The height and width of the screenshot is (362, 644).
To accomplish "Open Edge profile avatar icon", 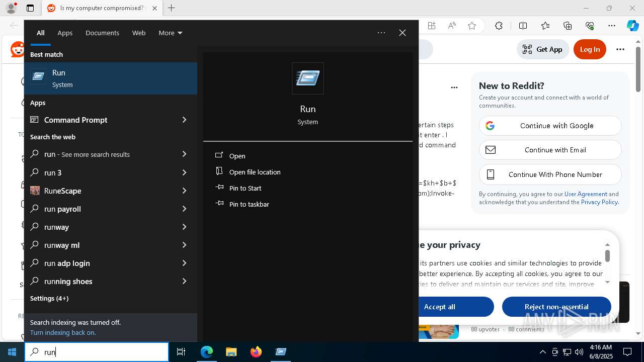I will [x=11, y=8].
